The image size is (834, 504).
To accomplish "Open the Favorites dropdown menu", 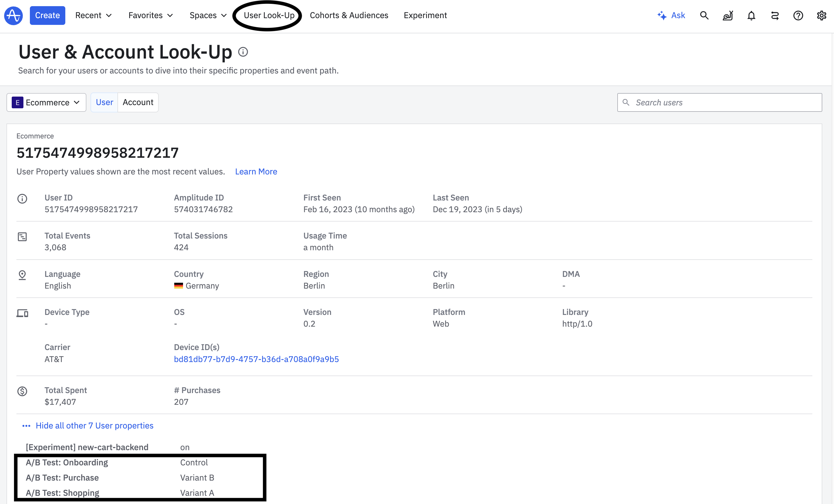I will pyautogui.click(x=151, y=16).
